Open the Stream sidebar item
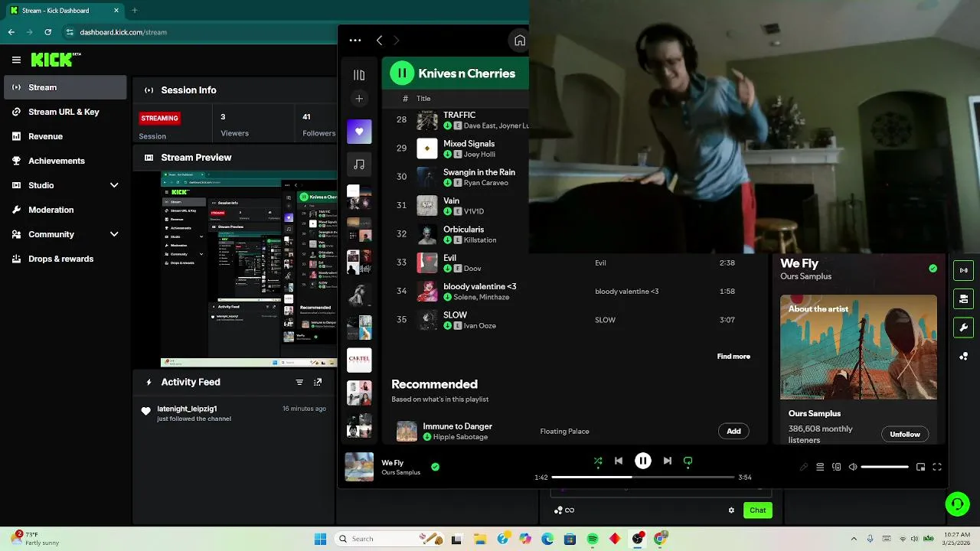This screenshot has height=551, width=980. [x=65, y=87]
